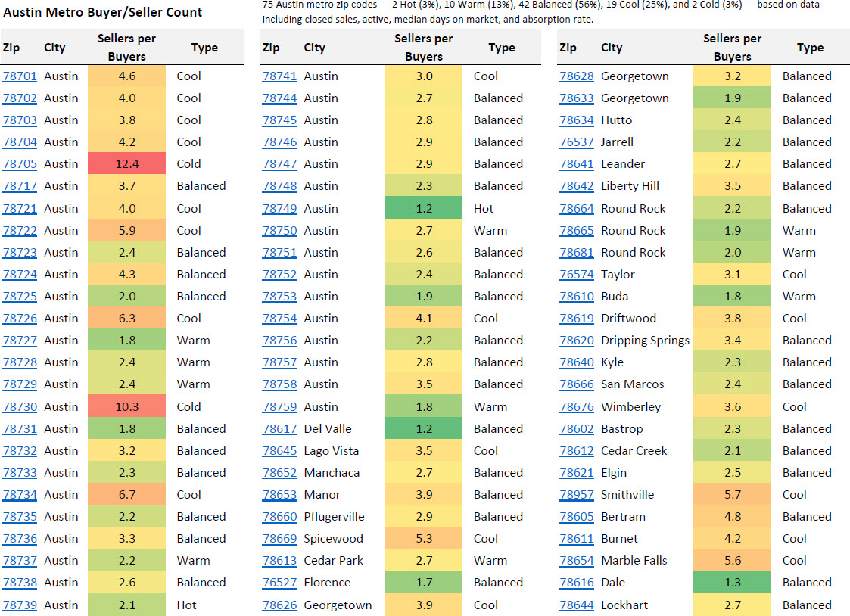Click the first table's Zip column header
This screenshot has height=616, width=850.
[11, 47]
